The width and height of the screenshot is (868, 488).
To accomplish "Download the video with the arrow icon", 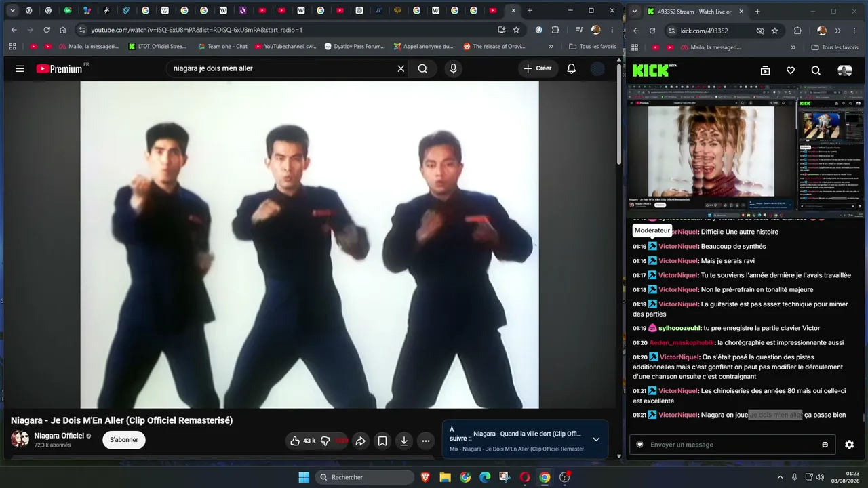I will (404, 441).
